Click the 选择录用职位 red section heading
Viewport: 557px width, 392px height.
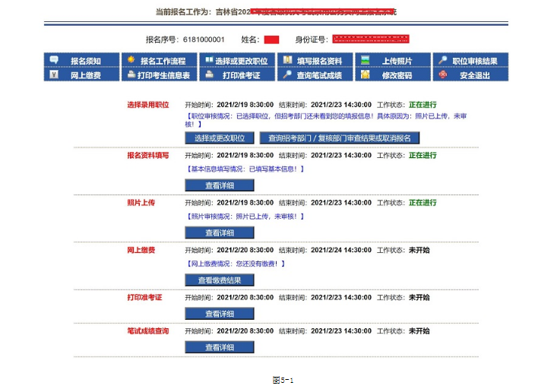coord(147,104)
